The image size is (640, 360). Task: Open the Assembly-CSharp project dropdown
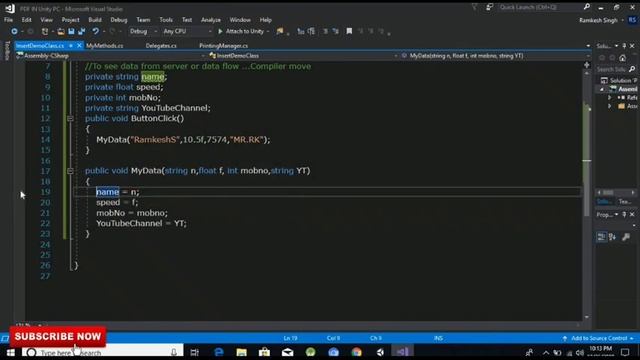pos(111,56)
